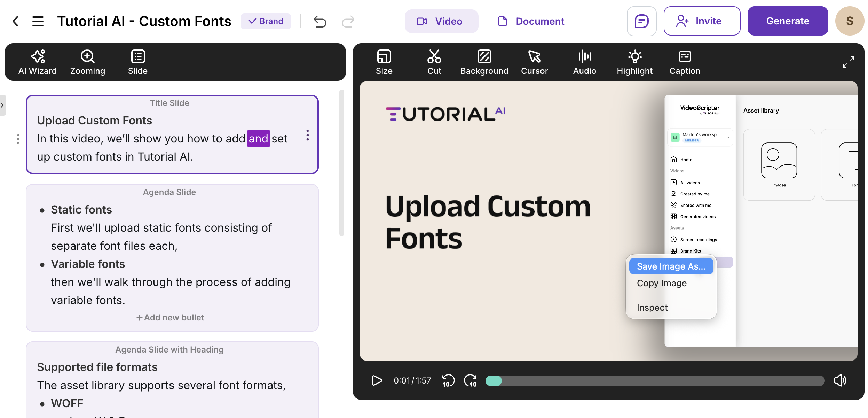Open Background settings
The image size is (868, 418).
tap(484, 62)
